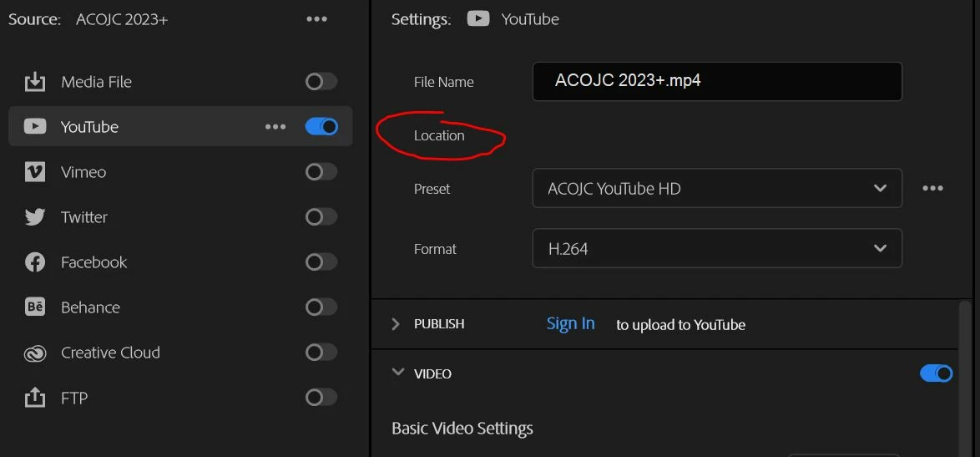Enable the Twitter toggle
The height and width of the screenshot is (457, 980).
point(321,217)
